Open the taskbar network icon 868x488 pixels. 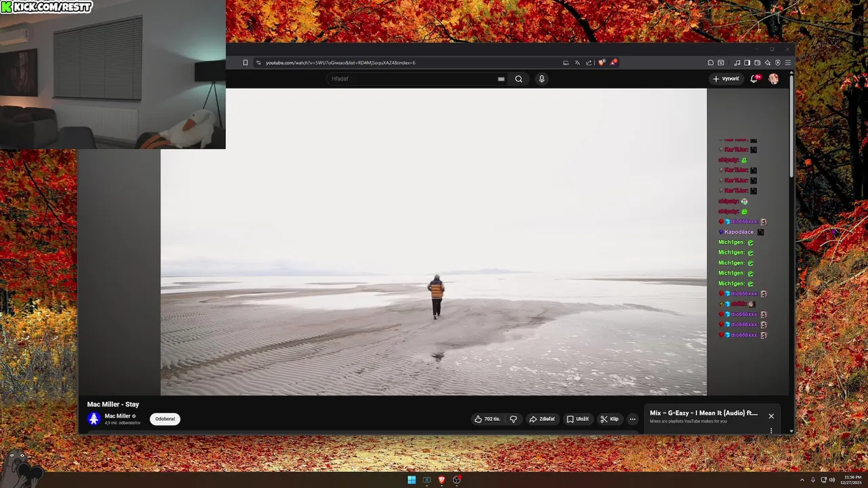pyautogui.click(x=823, y=480)
